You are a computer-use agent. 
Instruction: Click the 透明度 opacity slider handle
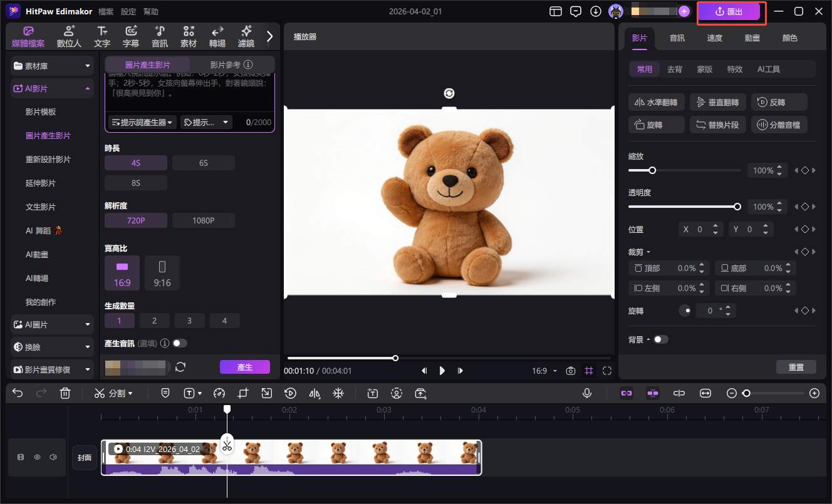pos(737,207)
